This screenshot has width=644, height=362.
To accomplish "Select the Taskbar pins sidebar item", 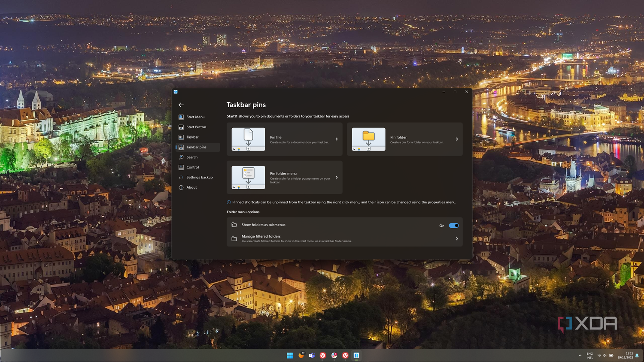I will pos(198,147).
